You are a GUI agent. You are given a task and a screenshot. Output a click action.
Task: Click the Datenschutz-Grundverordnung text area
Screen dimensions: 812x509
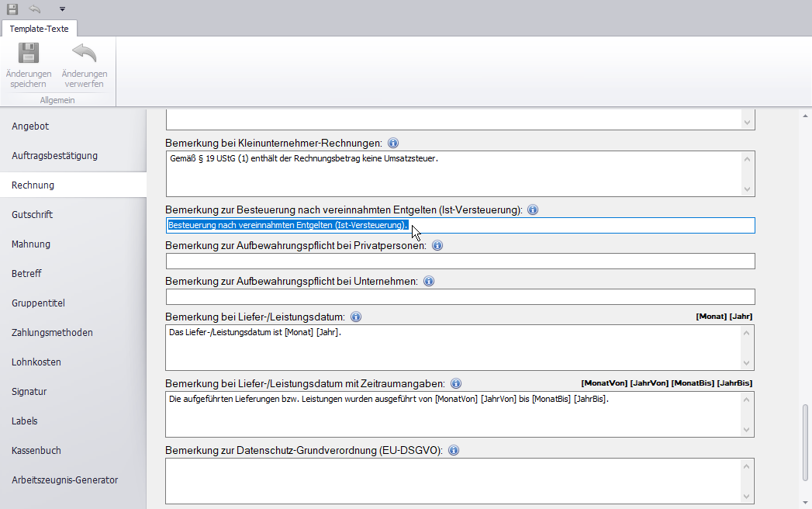(454, 481)
